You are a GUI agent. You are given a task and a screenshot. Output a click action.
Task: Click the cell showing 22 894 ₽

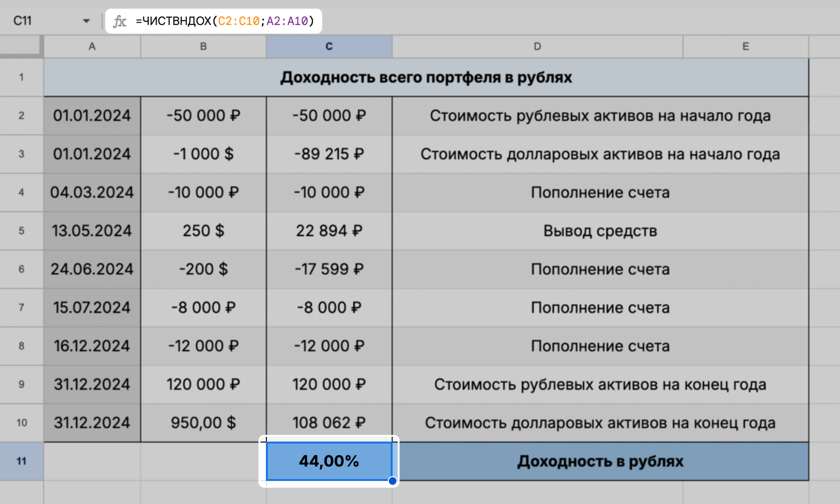pos(329,230)
